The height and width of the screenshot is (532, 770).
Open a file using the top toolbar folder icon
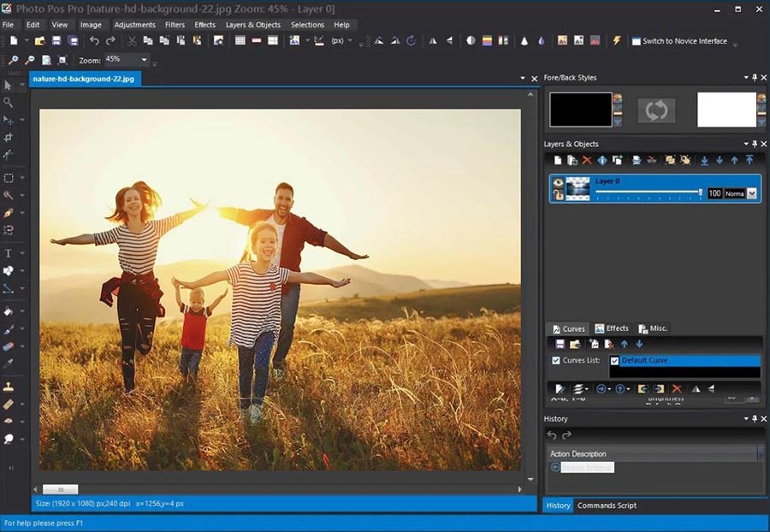[39, 41]
